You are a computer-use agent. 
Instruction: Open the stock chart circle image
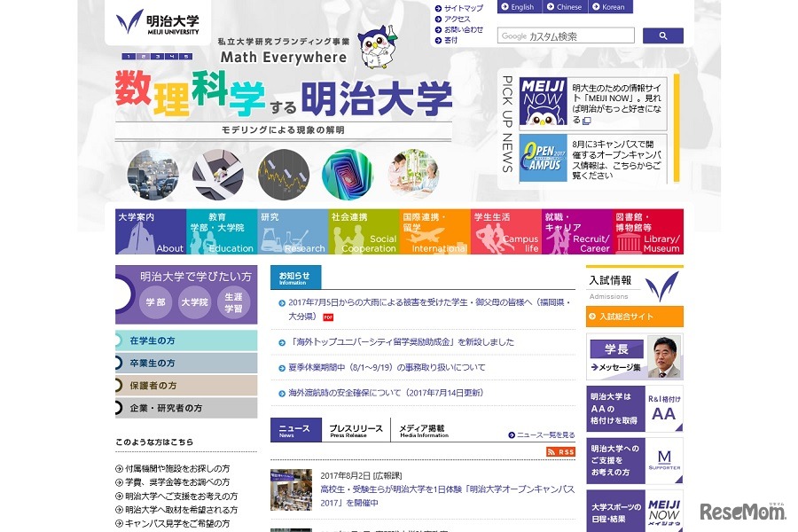284,175
